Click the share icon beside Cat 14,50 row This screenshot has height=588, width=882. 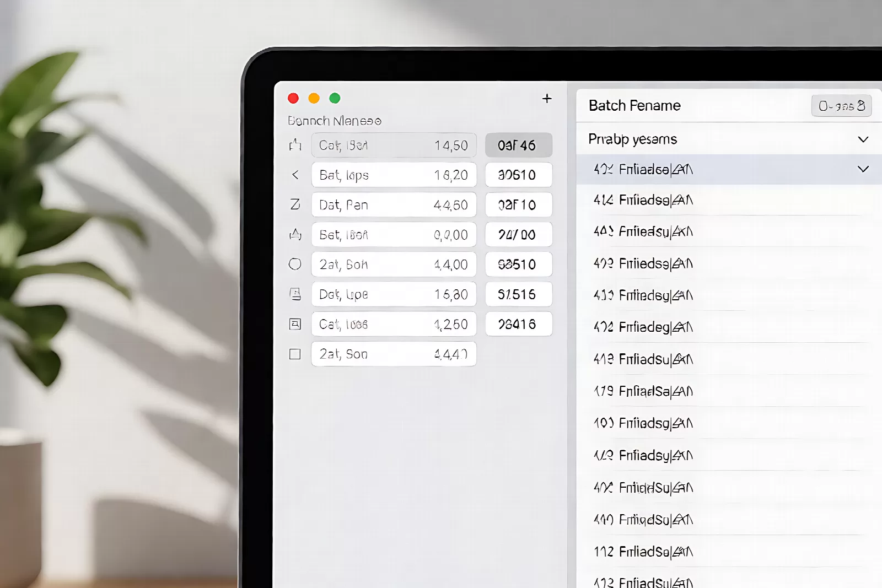click(295, 145)
